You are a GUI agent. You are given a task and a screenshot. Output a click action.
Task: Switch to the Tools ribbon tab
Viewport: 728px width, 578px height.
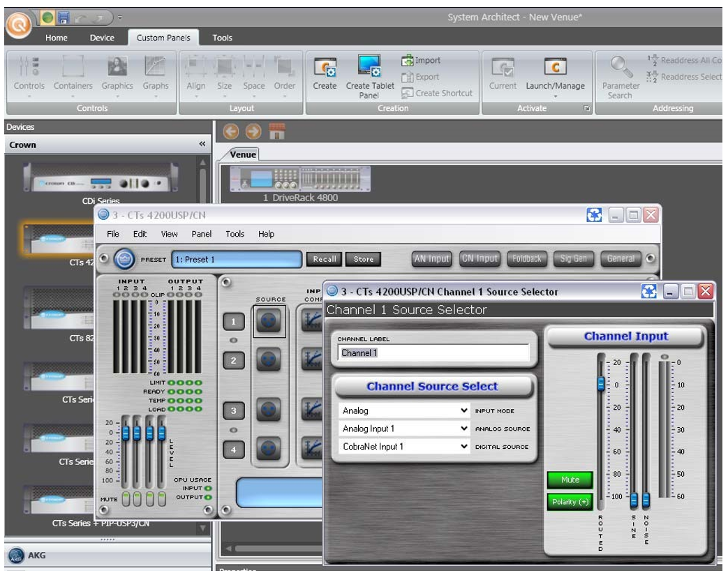click(222, 38)
